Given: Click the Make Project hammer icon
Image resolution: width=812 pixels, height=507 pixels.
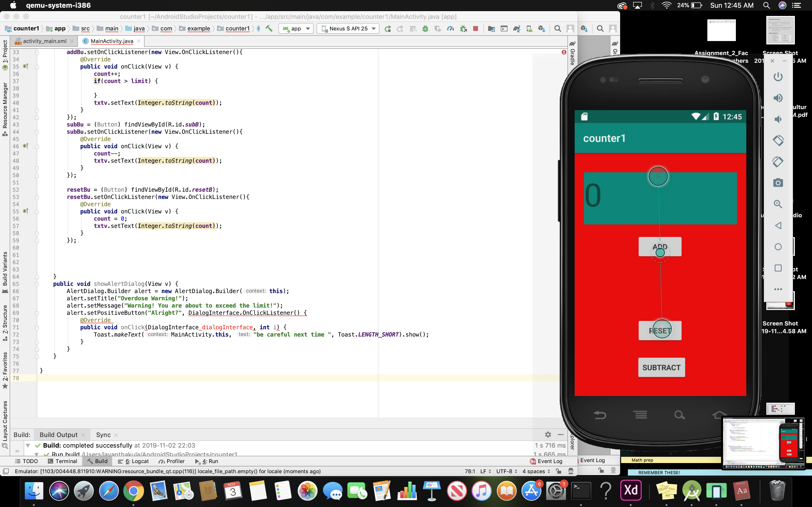Looking at the screenshot, I should pyautogui.click(x=269, y=28).
